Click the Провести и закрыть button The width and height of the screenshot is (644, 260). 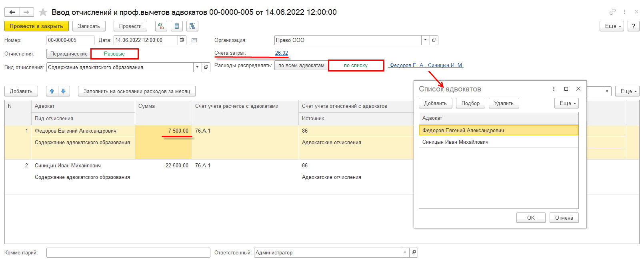[x=36, y=26]
